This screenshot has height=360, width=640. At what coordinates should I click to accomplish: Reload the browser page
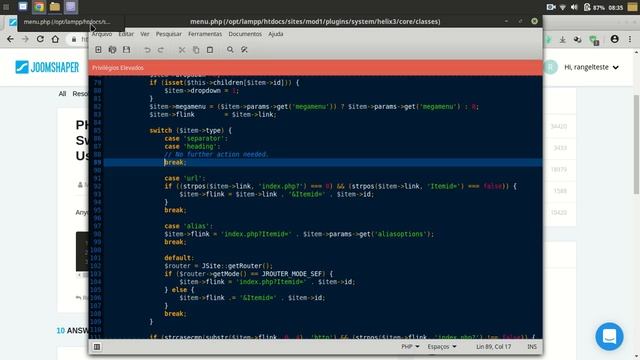[x=40, y=39]
